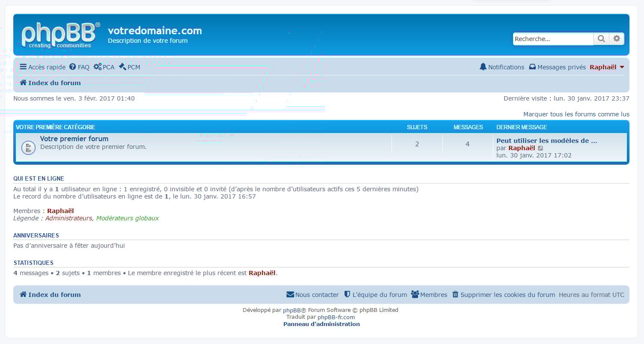Click in the Recherche search field
The image size is (644, 344).
(x=552, y=39)
